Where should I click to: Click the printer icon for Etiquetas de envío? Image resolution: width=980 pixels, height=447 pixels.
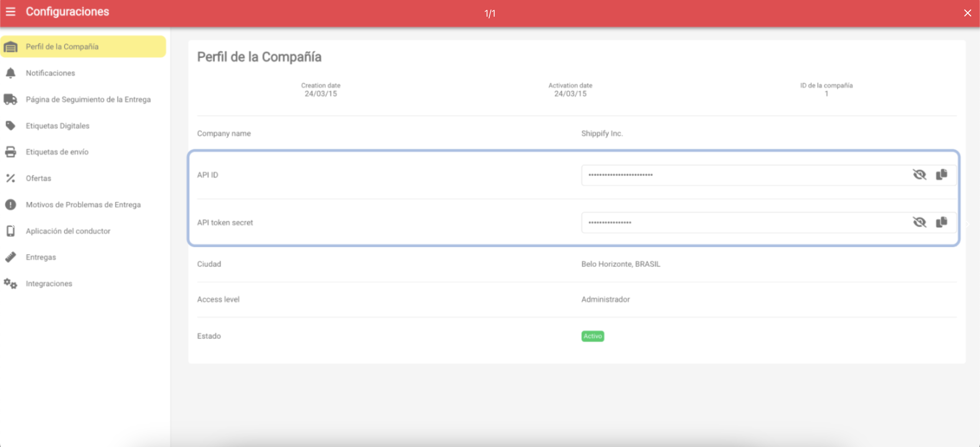tap(11, 152)
